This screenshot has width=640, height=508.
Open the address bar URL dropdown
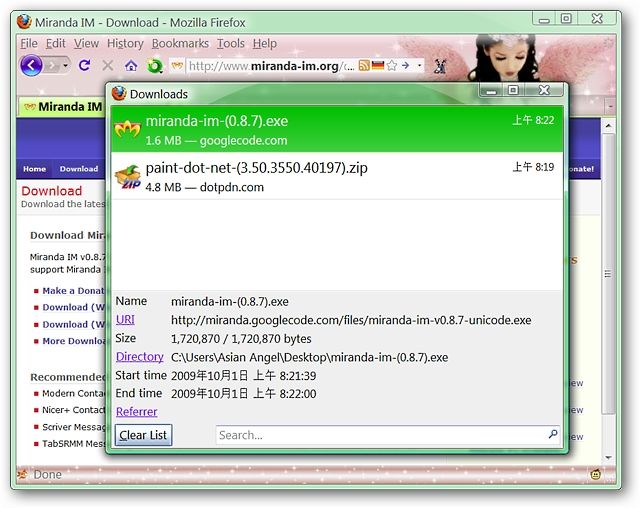click(419, 65)
